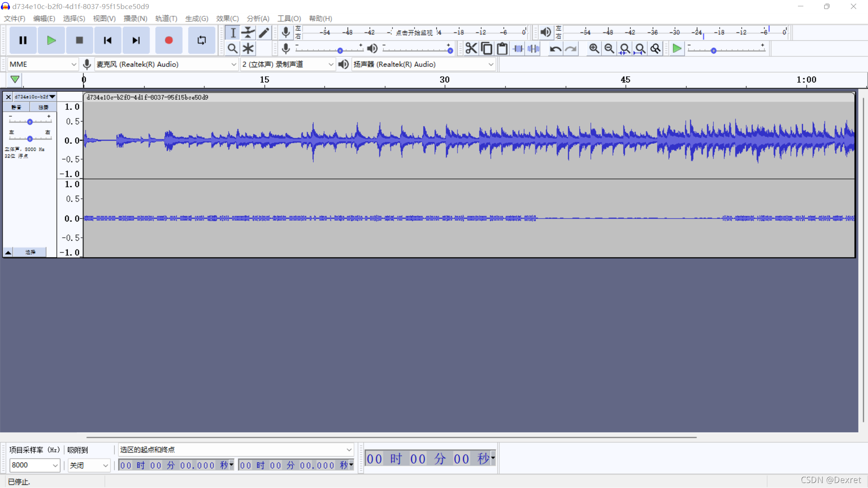The image size is (868, 488).
Task: Click the Silence audio selection icon
Action: tap(533, 48)
